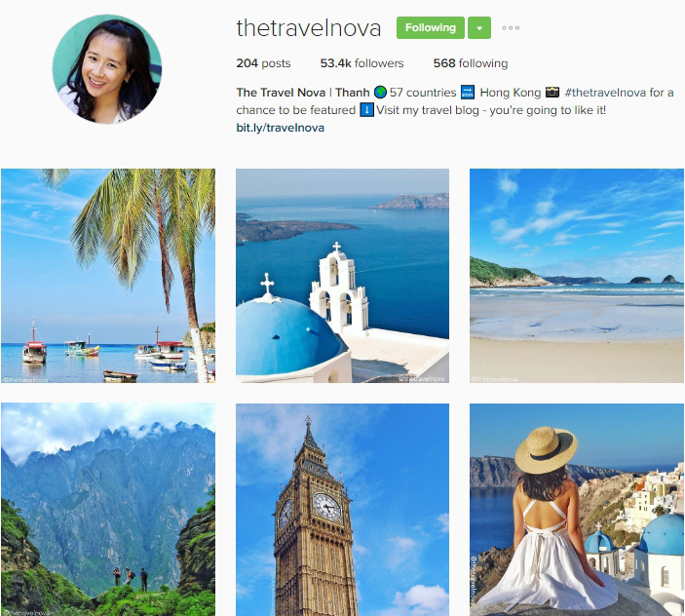The image size is (685, 616).
Task: Toggle the green Following button
Action: (x=431, y=28)
